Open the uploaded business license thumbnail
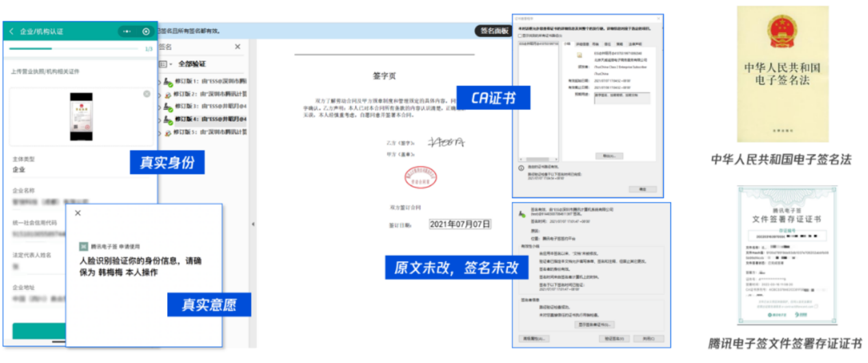 pyautogui.click(x=81, y=116)
